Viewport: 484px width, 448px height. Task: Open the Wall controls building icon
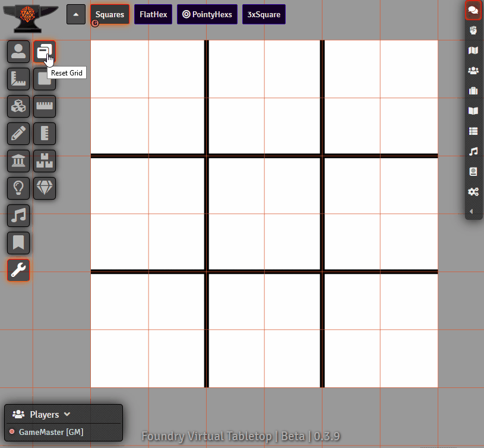(x=18, y=161)
